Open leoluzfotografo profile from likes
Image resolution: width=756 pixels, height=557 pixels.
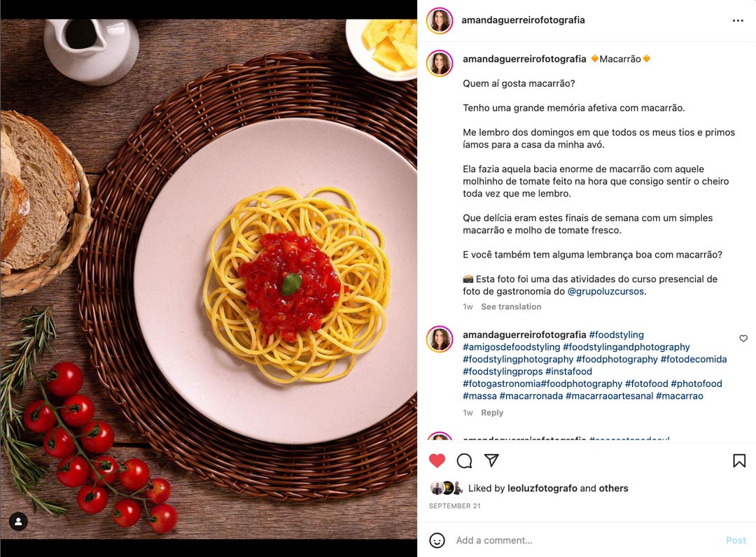[x=542, y=488]
